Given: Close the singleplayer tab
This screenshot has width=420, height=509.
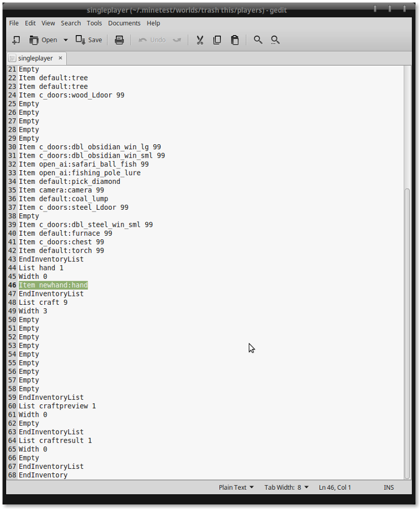Looking at the screenshot, I should pos(60,58).
